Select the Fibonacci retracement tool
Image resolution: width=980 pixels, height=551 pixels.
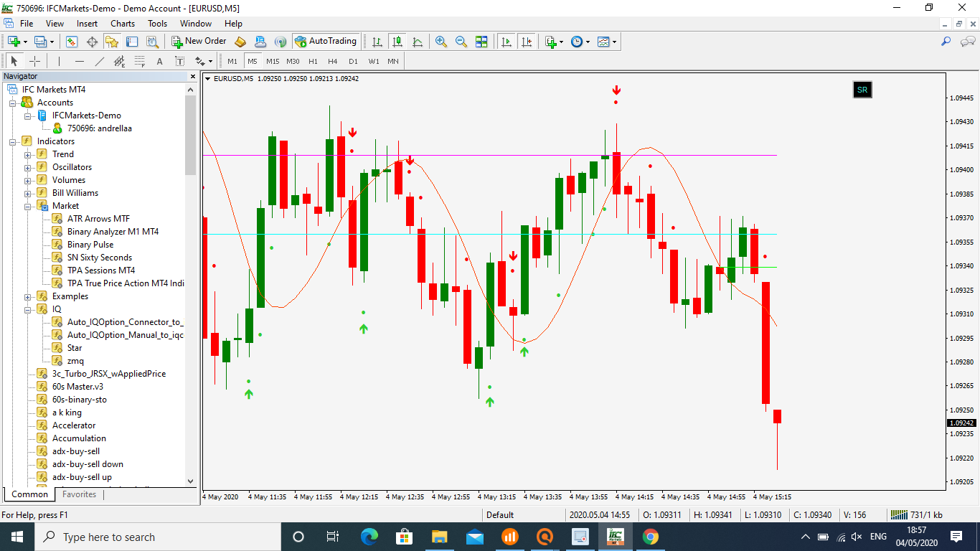point(140,61)
